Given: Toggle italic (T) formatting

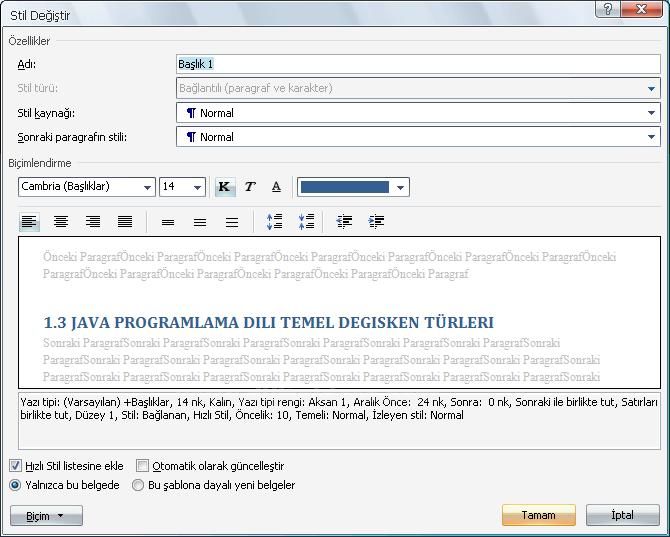Looking at the screenshot, I should click(250, 187).
